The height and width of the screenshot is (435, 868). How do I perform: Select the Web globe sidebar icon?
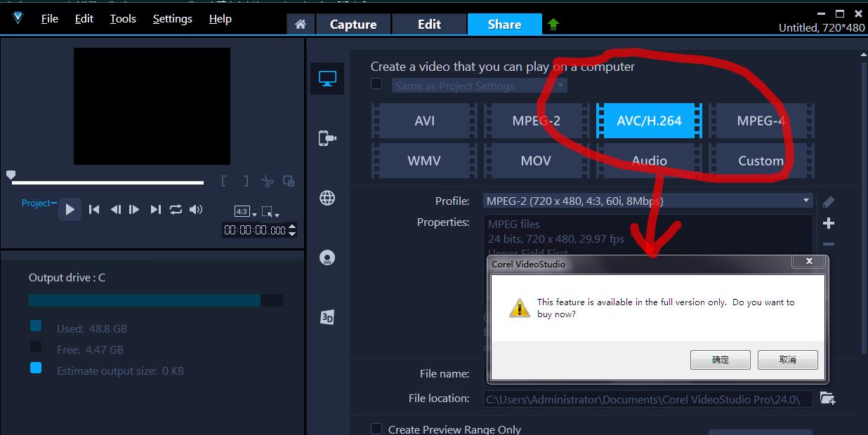click(x=327, y=199)
